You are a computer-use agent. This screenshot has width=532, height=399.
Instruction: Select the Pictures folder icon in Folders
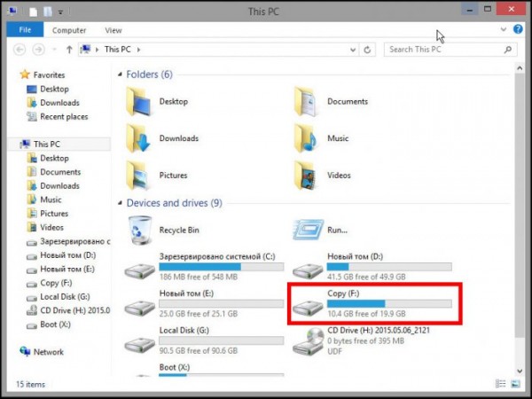click(x=137, y=175)
